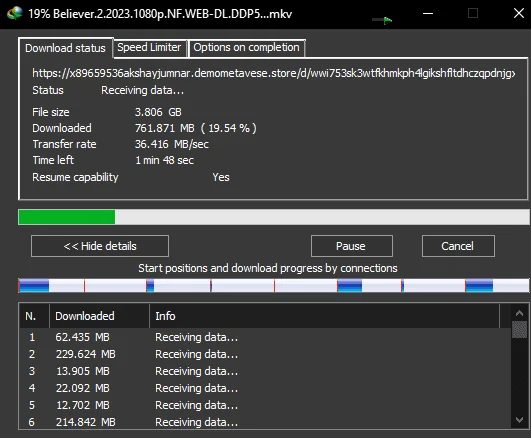Click scroll down arrow in connections list
Viewport: 531px width, 438px height.
519,420
